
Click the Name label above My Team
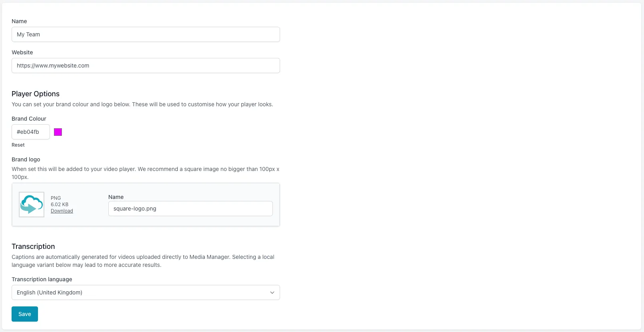pyautogui.click(x=19, y=21)
